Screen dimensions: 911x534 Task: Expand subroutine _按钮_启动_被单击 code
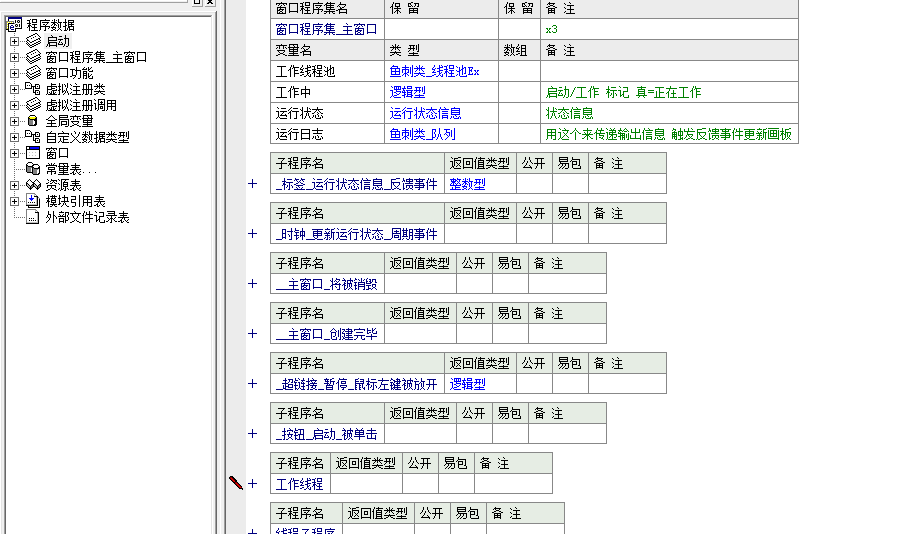(x=252, y=433)
